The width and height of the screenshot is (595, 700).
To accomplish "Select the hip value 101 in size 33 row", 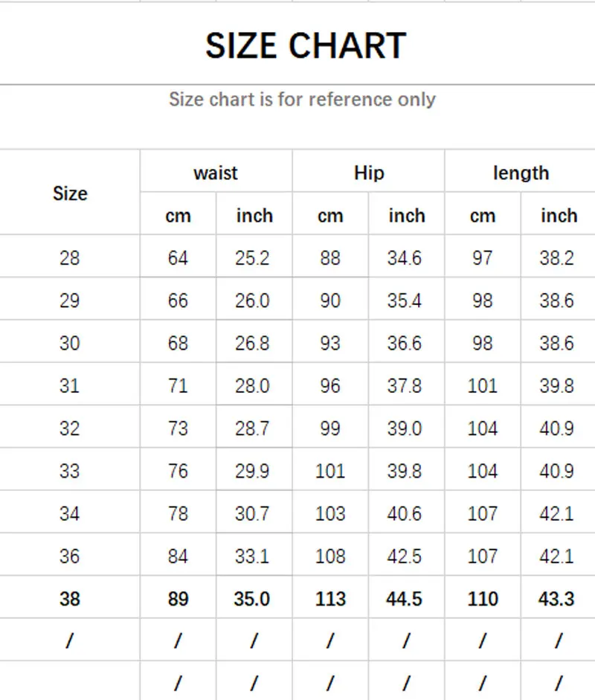I will (330, 471).
